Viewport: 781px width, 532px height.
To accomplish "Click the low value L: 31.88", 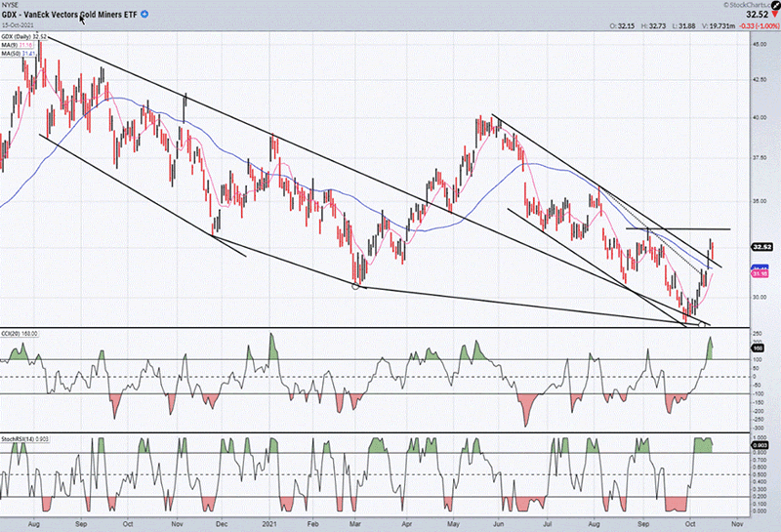I will [x=685, y=26].
